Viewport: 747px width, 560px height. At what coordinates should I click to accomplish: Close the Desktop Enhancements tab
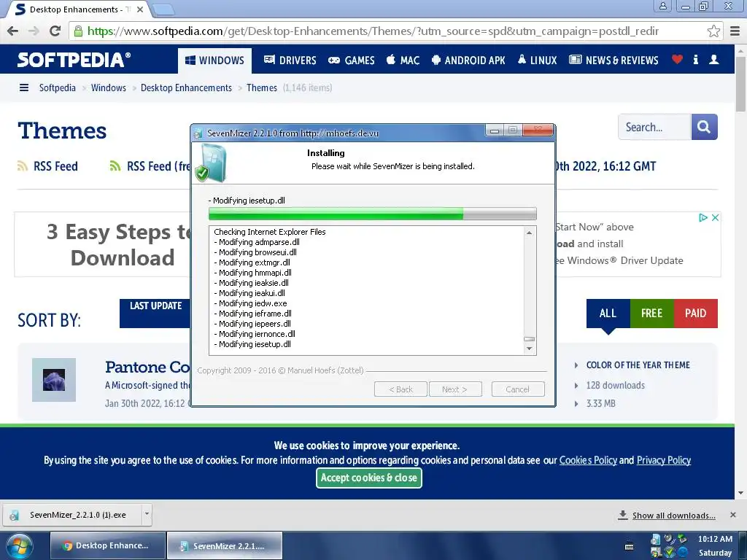click(140, 9)
